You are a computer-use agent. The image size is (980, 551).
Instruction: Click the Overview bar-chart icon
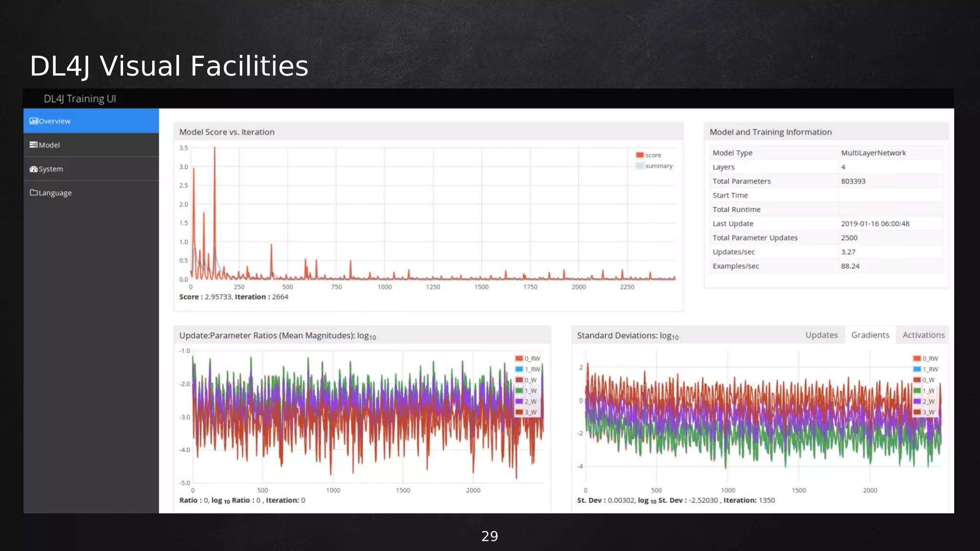pyautogui.click(x=33, y=121)
